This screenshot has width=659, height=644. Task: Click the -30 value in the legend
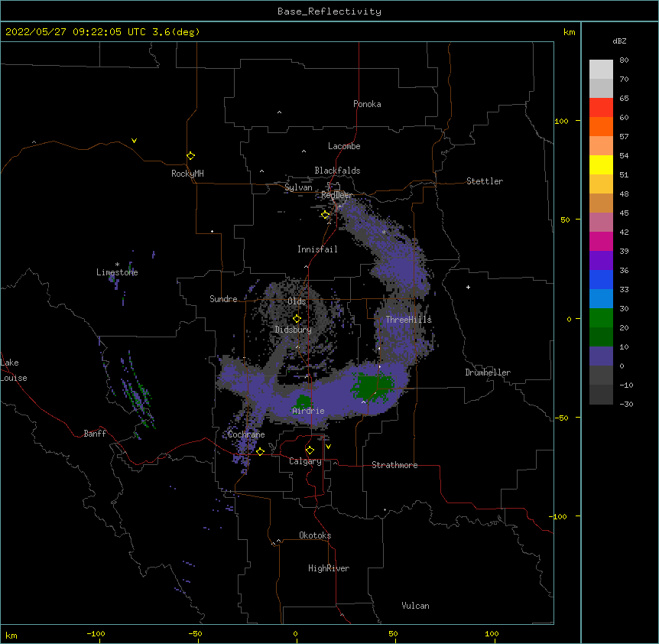pyautogui.click(x=626, y=405)
